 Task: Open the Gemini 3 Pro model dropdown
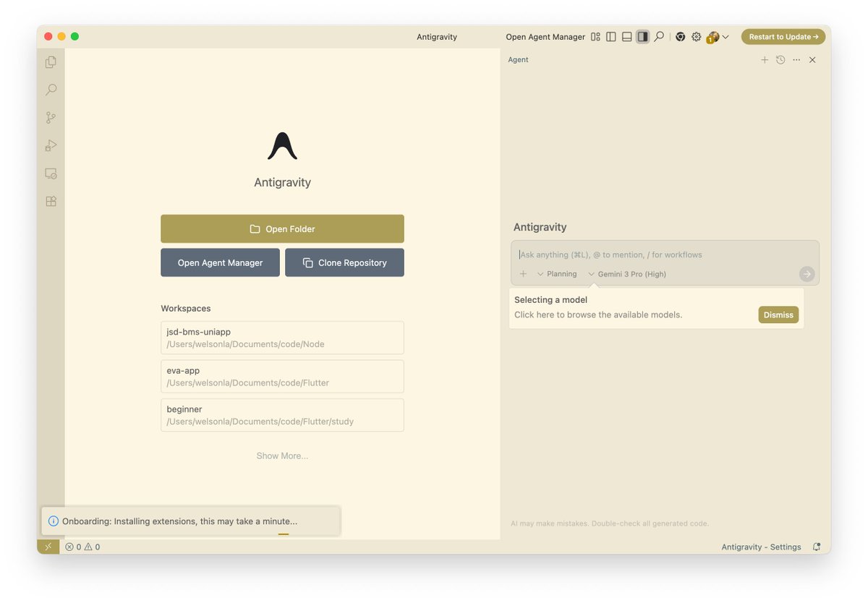tap(627, 274)
